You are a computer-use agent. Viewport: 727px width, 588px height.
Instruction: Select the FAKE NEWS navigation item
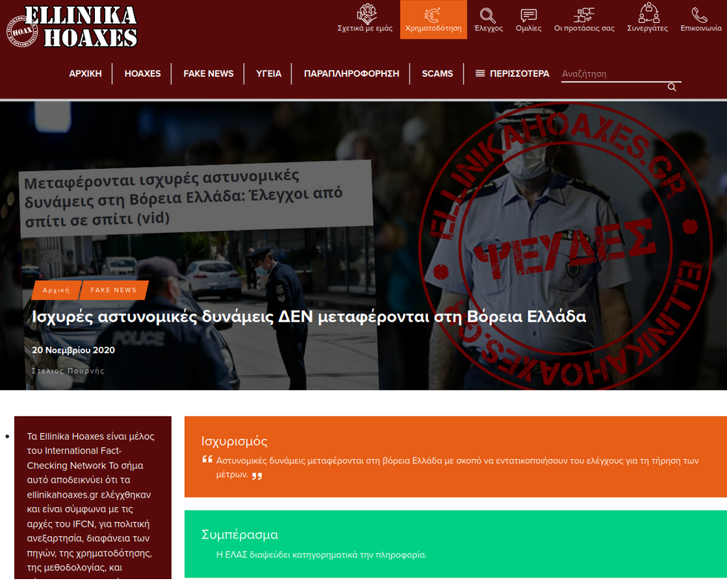tap(208, 73)
